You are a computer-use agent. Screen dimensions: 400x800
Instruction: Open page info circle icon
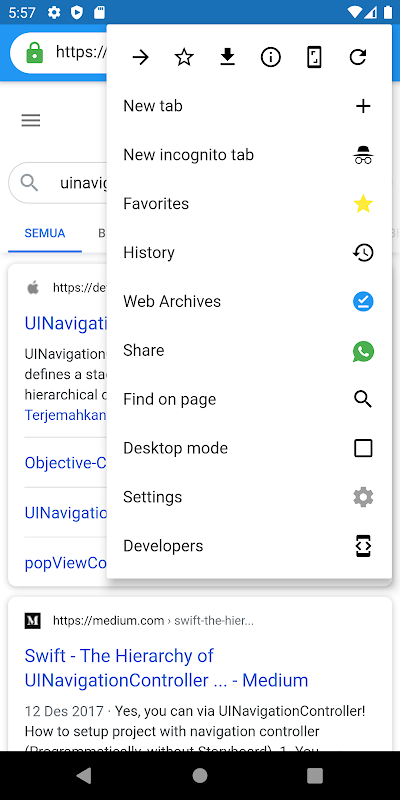(x=271, y=58)
